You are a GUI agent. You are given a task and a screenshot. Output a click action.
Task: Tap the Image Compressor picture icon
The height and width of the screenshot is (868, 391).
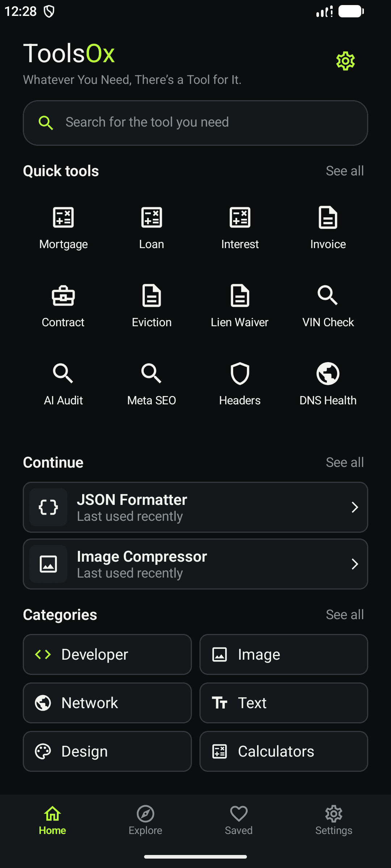tap(48, 564)
